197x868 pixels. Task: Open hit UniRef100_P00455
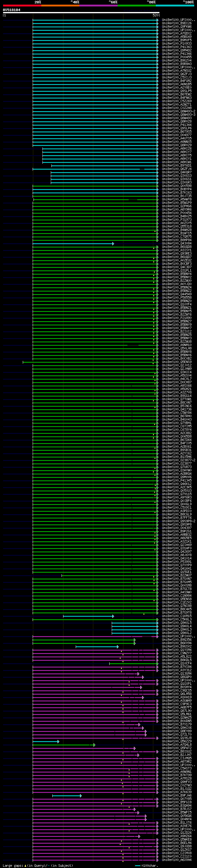(177, 57)
